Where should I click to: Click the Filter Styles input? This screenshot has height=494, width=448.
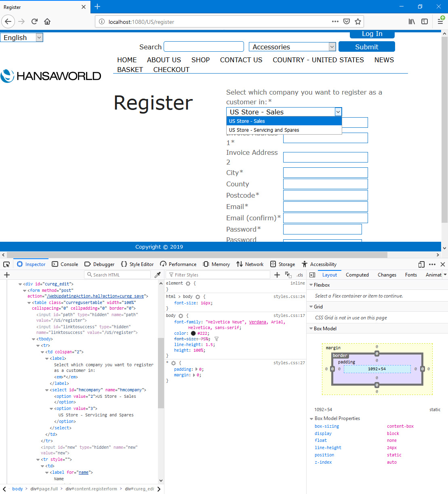pyautogui.click(x=218, y=275)
